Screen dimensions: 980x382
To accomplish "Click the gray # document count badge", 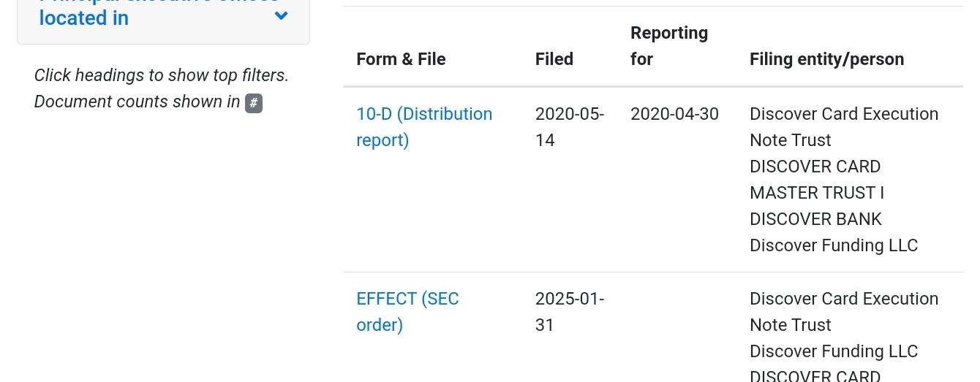I will click(x=254, y=103).
